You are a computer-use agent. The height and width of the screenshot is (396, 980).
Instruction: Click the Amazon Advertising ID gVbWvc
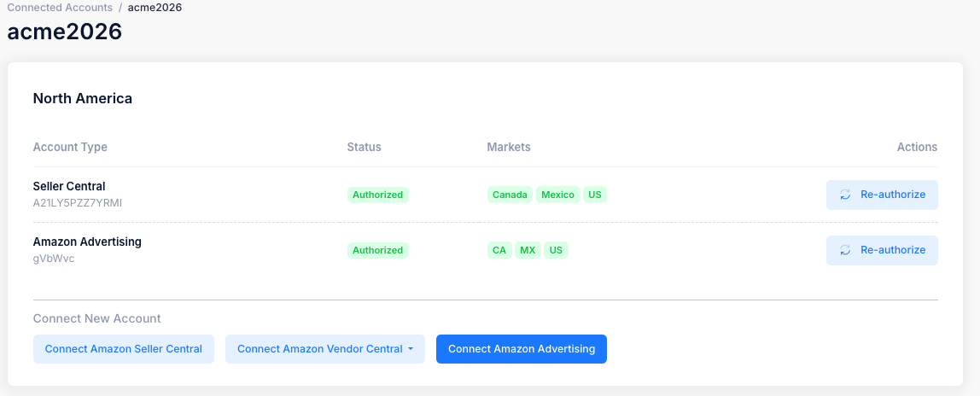[54, 259]
